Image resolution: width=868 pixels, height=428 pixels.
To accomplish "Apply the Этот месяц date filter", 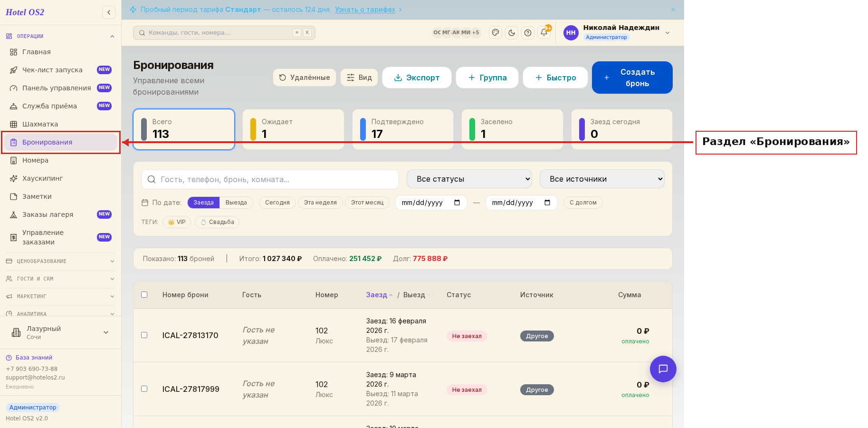I will (x=367, y=203).
